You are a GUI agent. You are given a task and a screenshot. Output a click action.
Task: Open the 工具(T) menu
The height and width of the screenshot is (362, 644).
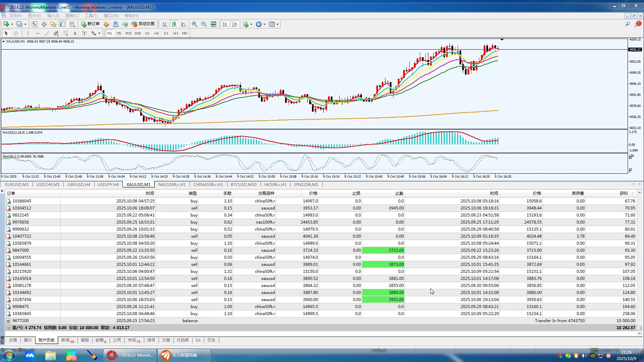(91, 16)
